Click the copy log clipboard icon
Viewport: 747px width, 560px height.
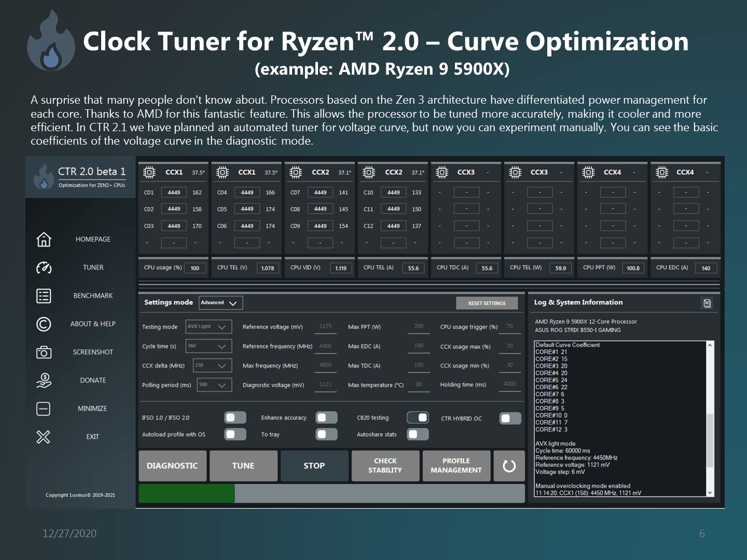707,303
